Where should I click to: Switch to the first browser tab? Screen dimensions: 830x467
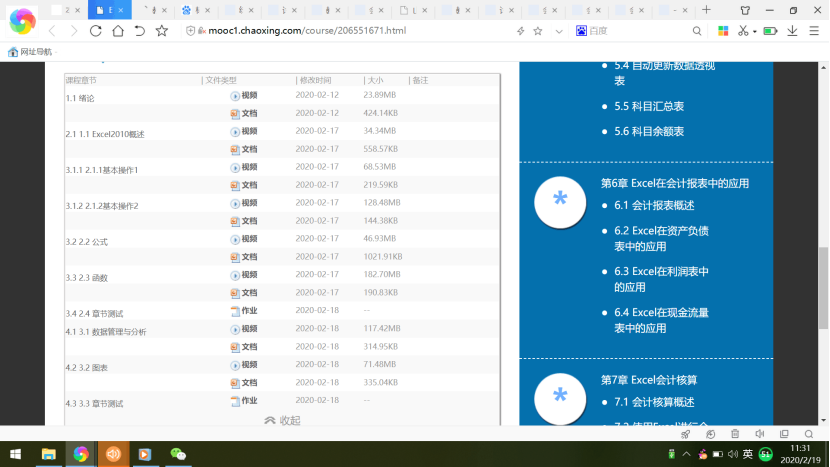(x=65, y=10)
